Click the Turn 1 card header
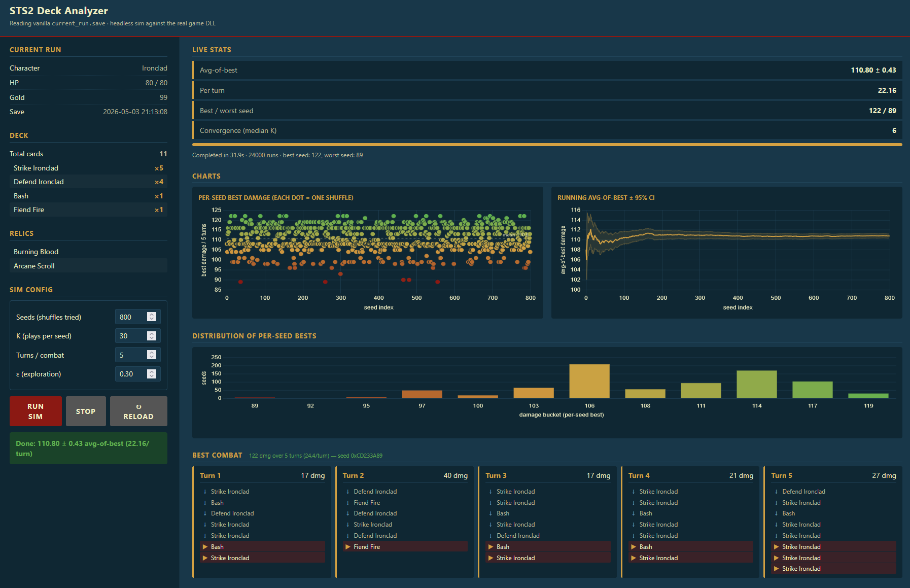 tap(262, 475)
